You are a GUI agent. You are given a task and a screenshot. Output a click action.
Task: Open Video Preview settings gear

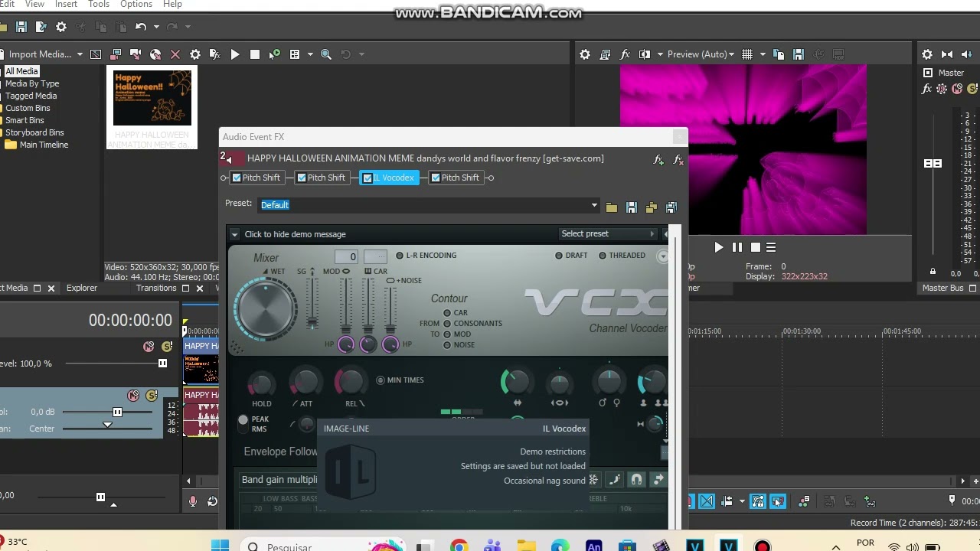click(585, 54)
